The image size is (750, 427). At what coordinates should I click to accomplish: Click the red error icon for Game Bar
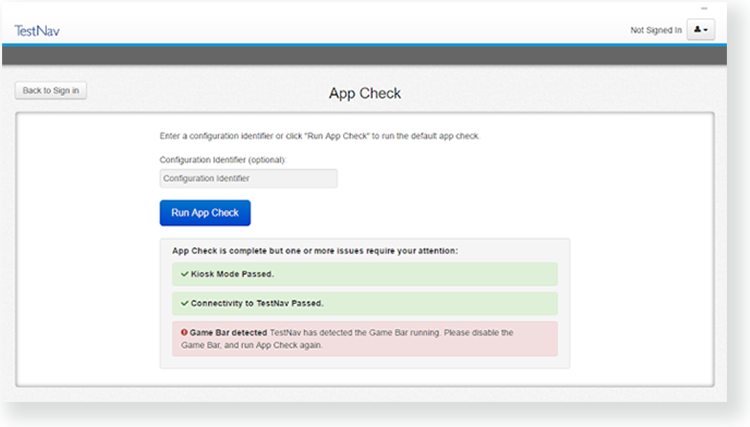(185, 332)
